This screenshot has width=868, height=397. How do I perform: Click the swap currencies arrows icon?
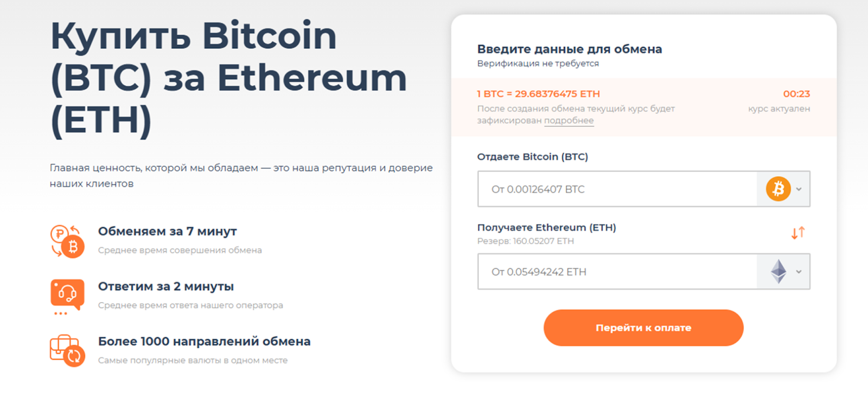(x=797, y=232)
